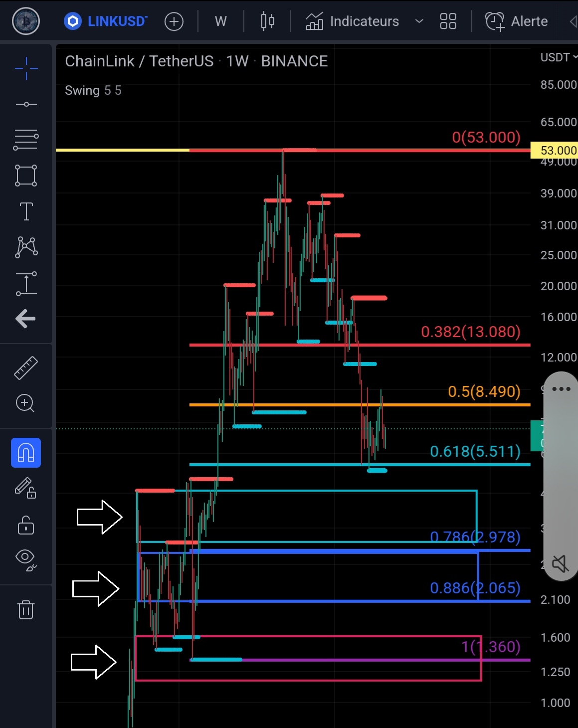This screenshot has width=578, height=728.
Task: Open the LINKUSD symbol search
Action: (x=106, y=21)
